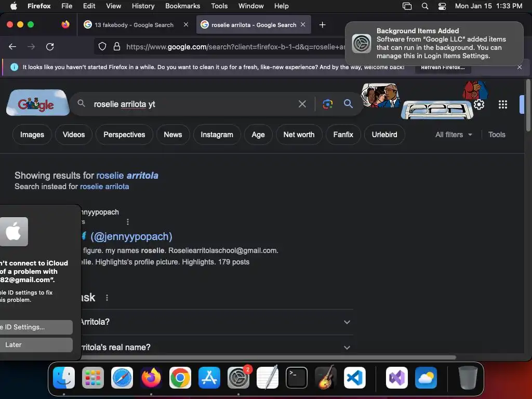Click the Firefox icon in the Dock
Viewport: 532px width, 399px height.
click(151, 378)
